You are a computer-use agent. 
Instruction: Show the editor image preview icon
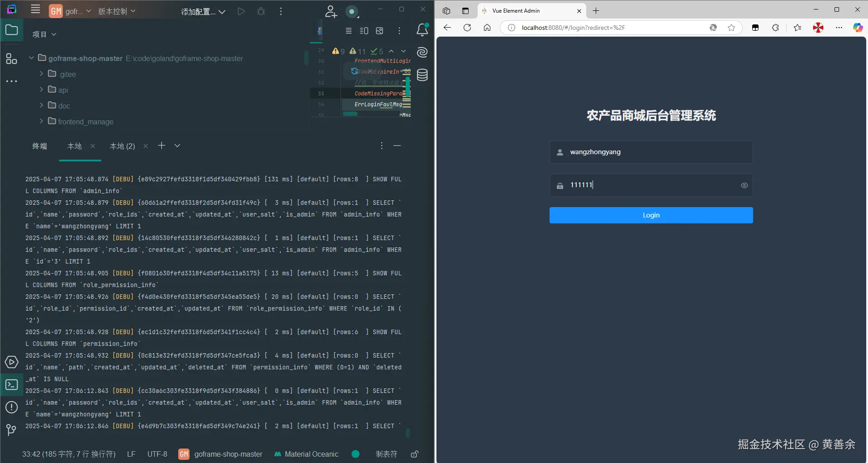(x=379, y=31)
